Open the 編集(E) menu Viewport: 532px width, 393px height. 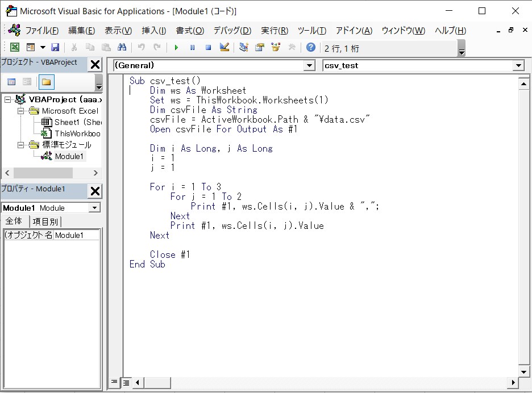click(81, 31)
